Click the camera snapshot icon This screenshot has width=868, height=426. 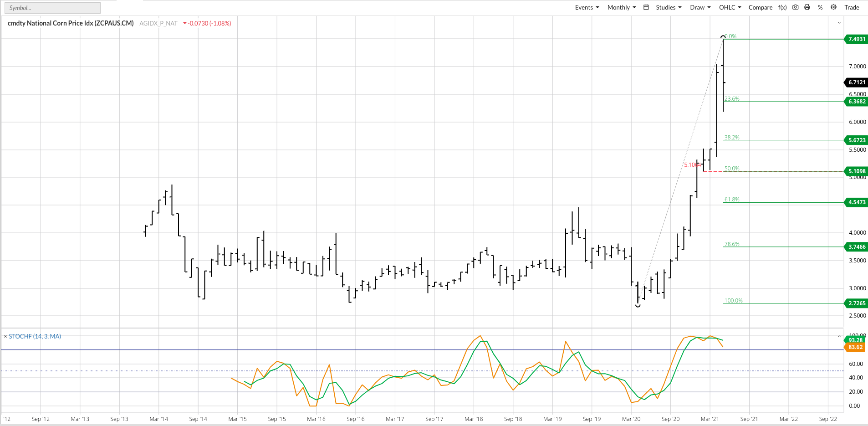795,7
